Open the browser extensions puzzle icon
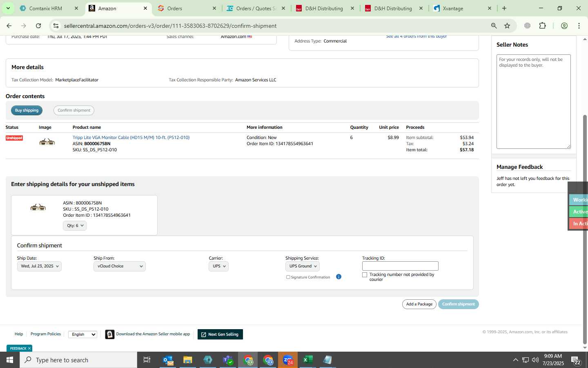This screenshot has height=368, width=588. [x=542, y=26]
